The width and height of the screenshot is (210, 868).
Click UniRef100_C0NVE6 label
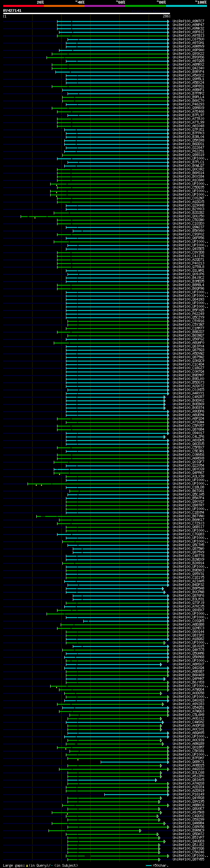(188, 455)
